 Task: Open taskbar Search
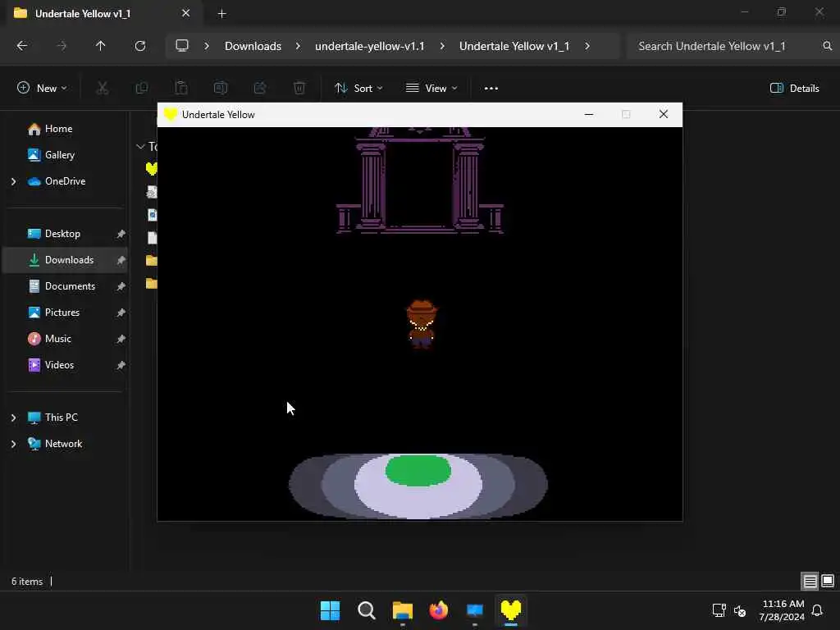coord(367,610)
